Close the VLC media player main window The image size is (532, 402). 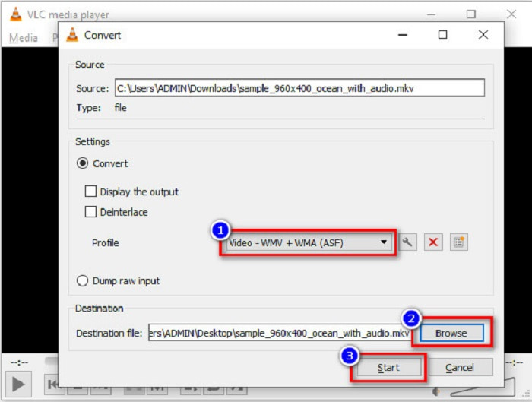point(511,14)
